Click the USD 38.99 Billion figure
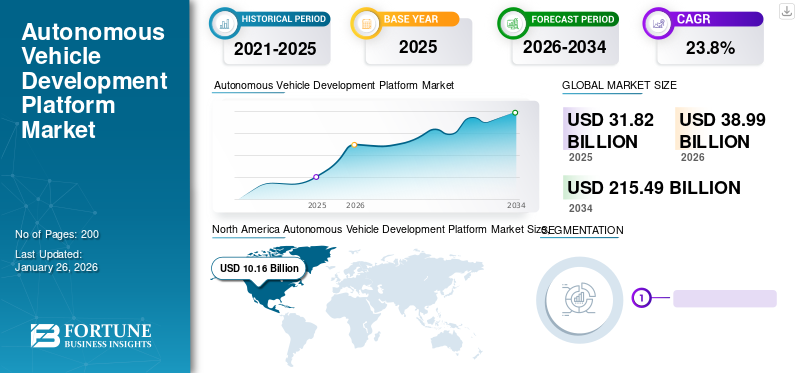This screenshot has height=373, width=800. point(722,131)
